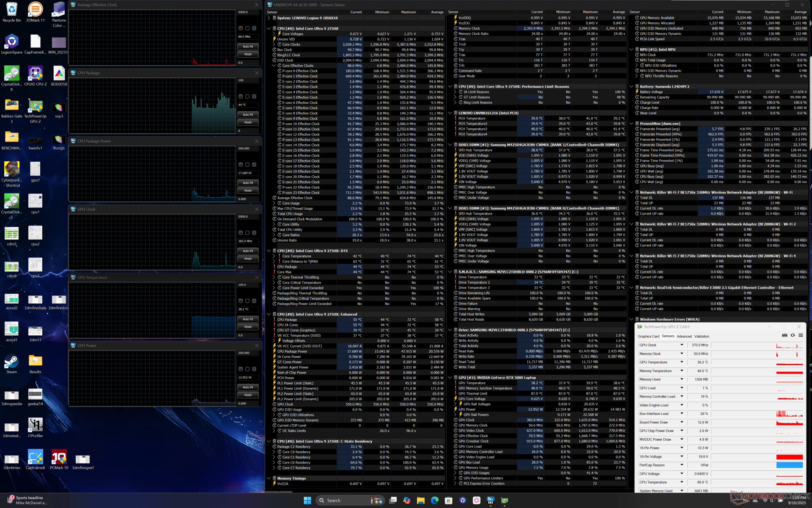Click Auto Fit in Average Effective Clock graph

tap(248, 47)
